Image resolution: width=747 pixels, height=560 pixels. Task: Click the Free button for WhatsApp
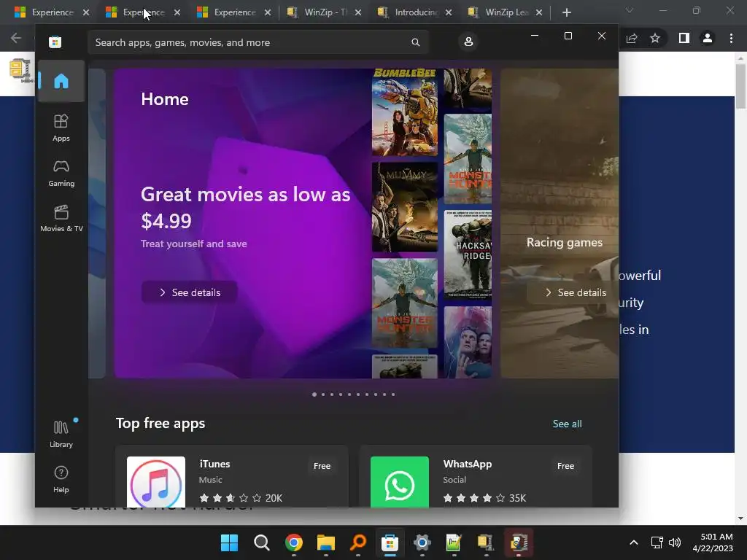click(x=565, y=466)
